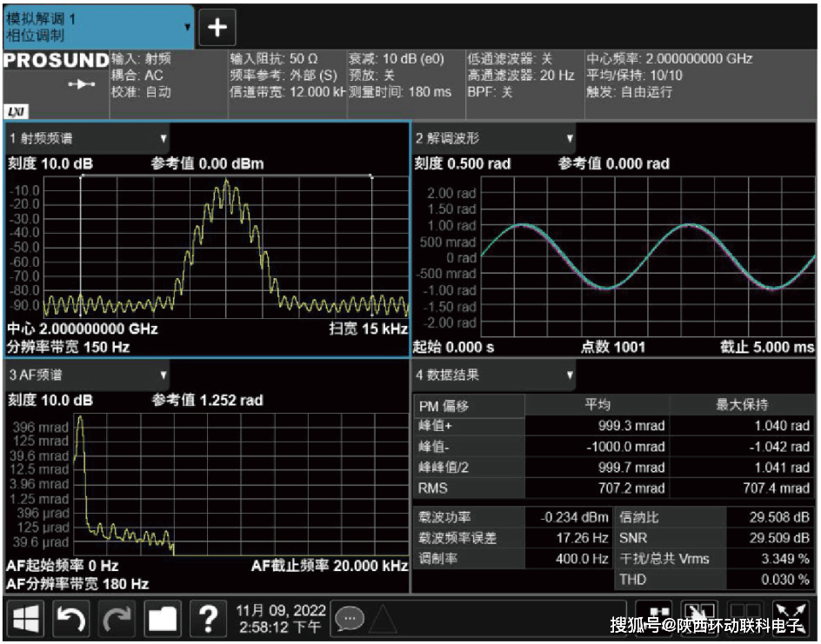Open the 中心频率 settings panel

(698, 75)
